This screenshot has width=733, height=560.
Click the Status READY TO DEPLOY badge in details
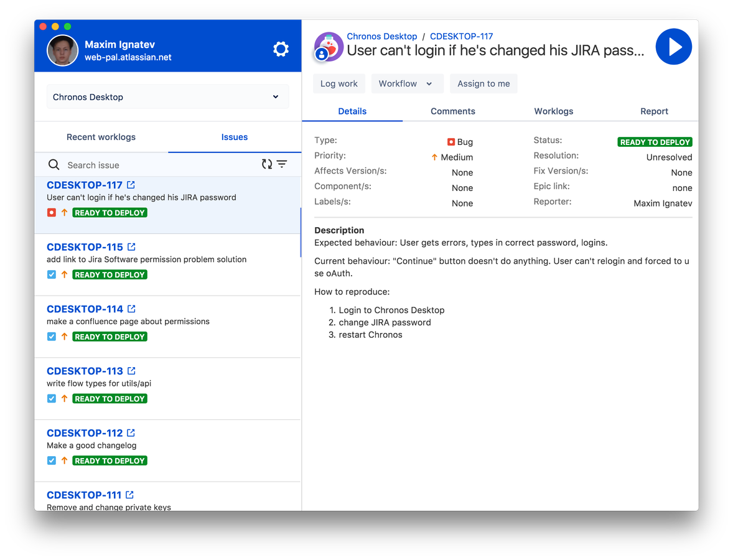(x=655, y=142)
